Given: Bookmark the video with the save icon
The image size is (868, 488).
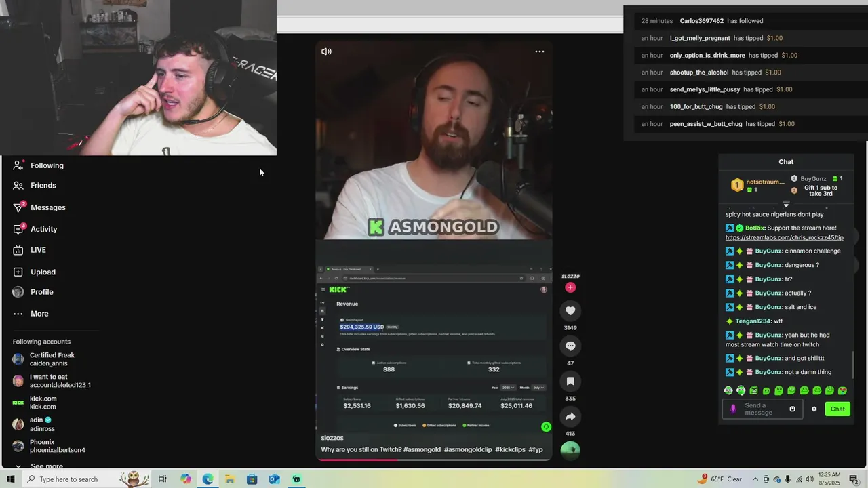Looking at the screenshot, I should pos(570,381).
